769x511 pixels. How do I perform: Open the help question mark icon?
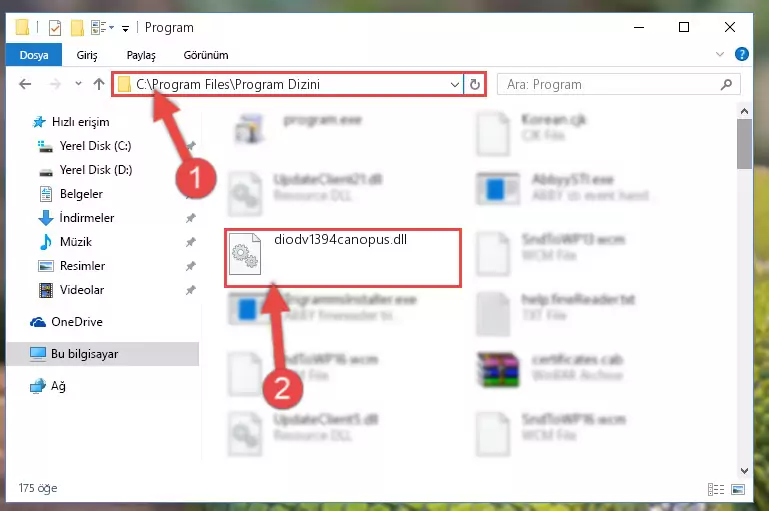(x=742, y=54)
